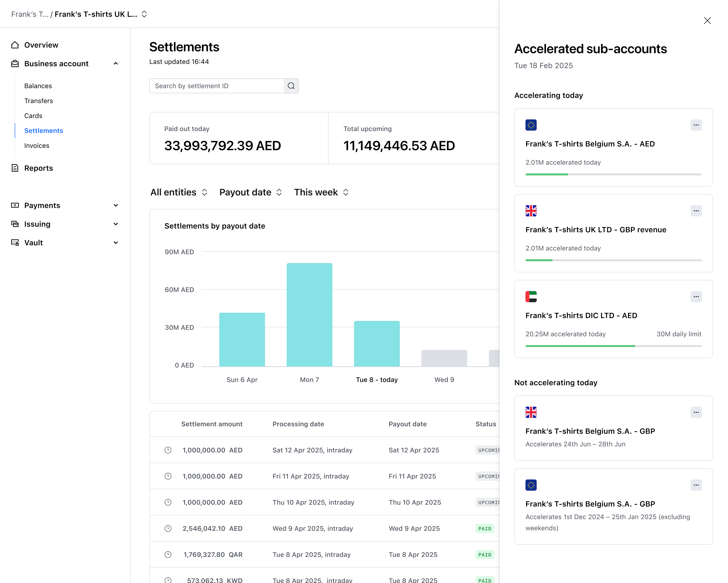Click the UPCOMING status on Sat 12 Apr row
The image size is (728, 583).
click(x=488, y=450)
